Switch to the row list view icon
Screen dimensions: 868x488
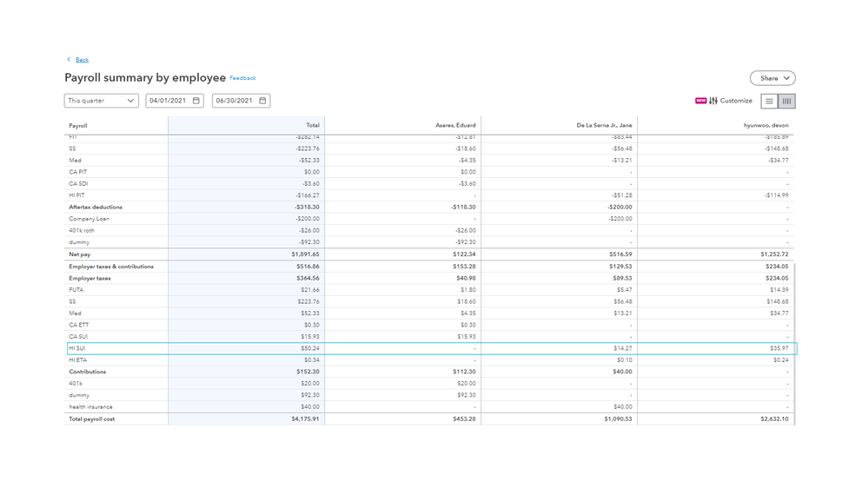[x=769, y=102]
